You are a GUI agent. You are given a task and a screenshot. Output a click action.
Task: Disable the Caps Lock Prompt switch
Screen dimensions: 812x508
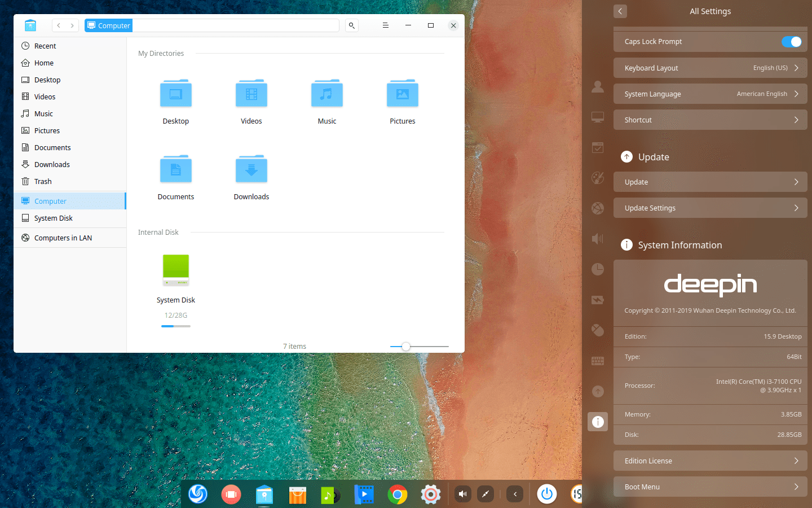792,41
